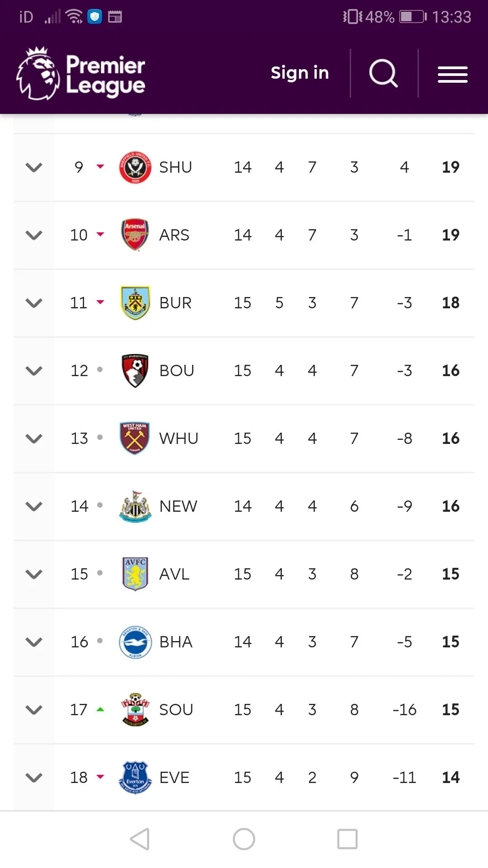This screenshot has width=488, height=868.
Task: Tap the Arsenal club crest
Action: 135,235
